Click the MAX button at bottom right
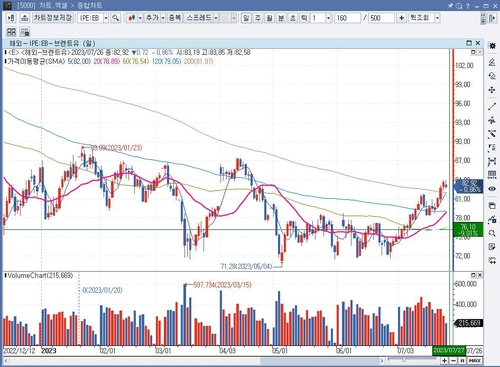 tap(475, 361)
